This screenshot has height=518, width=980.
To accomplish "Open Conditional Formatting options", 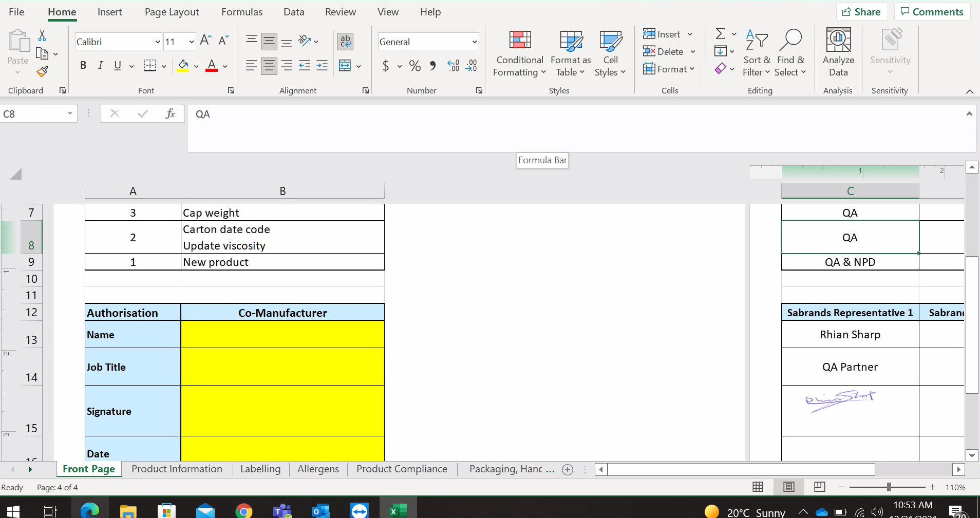I will (519, 53).
